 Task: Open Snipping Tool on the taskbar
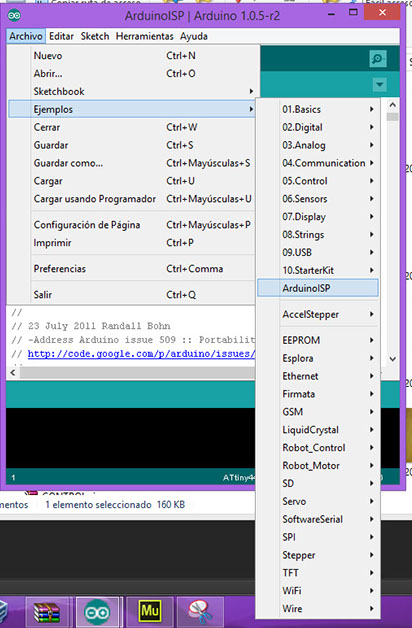(200, 612)
